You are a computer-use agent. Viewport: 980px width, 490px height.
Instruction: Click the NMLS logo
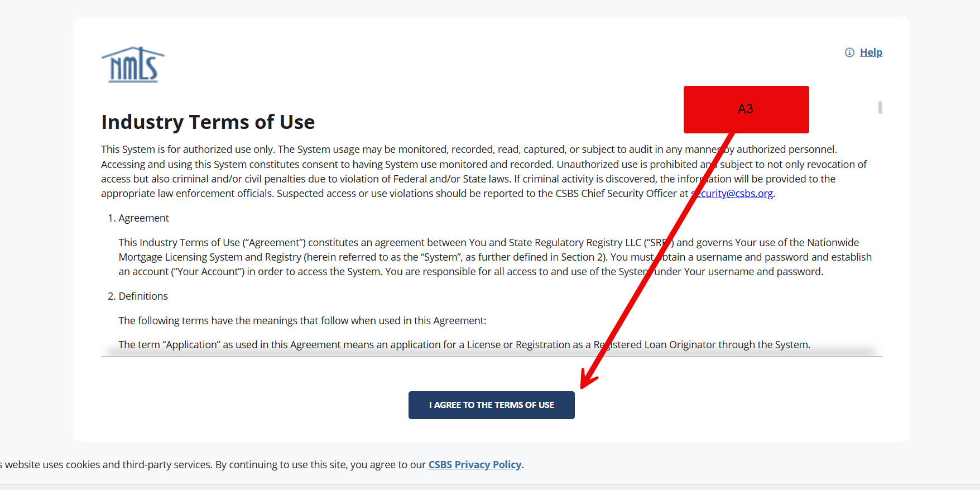click(133, 65)
